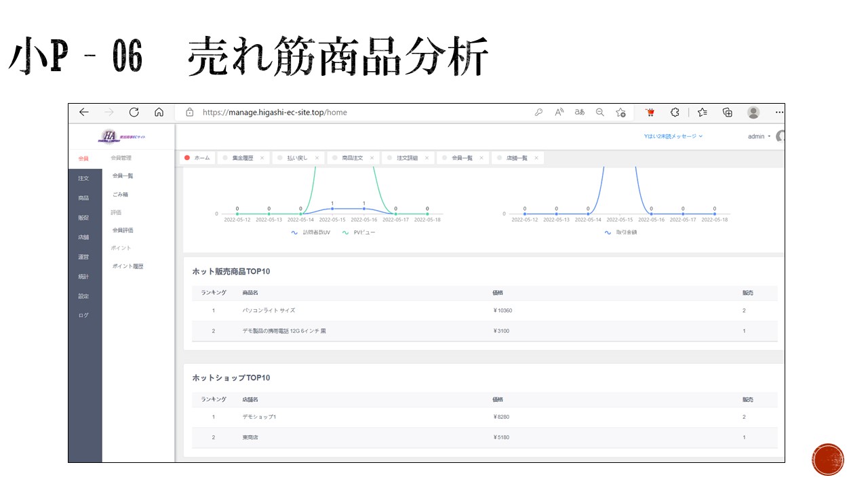
Task: Switch to the 集金履歴 tab
Action: coord(242,158)
